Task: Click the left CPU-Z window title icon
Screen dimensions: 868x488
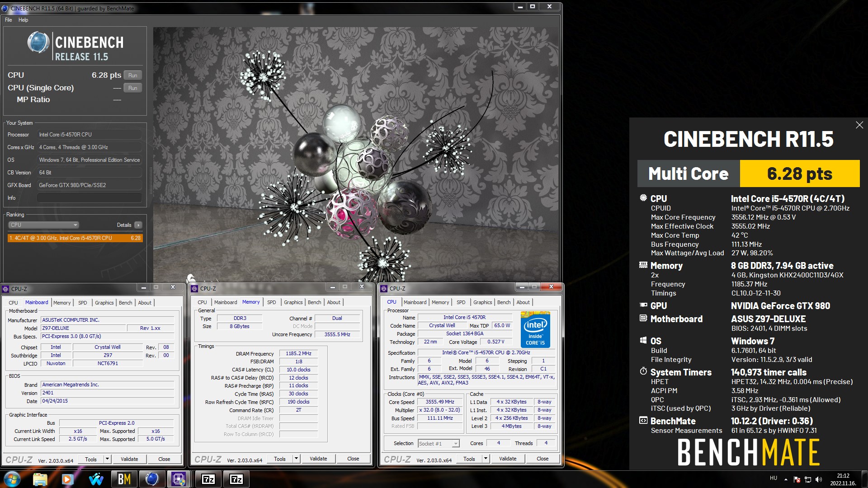Action: click(x=6, y=289)
